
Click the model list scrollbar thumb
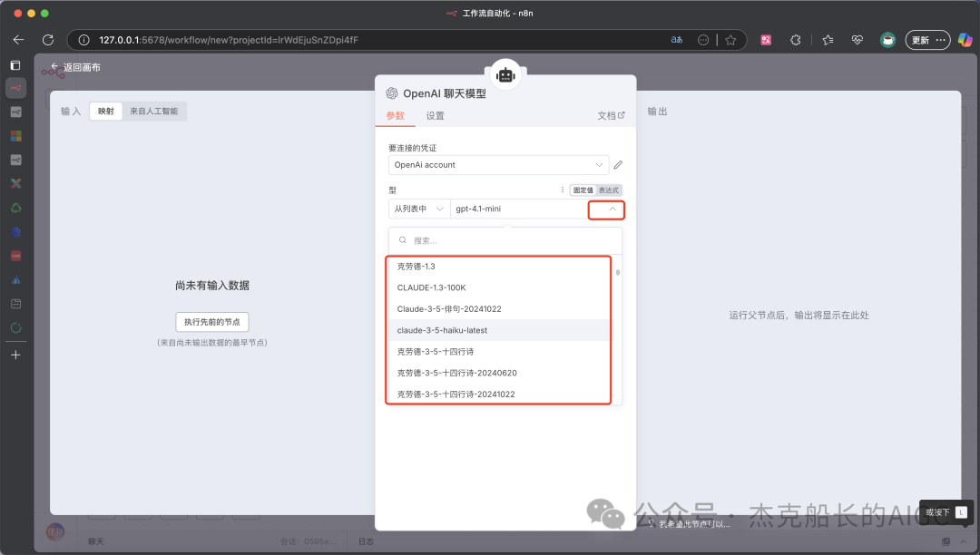(x=618, y=272)
